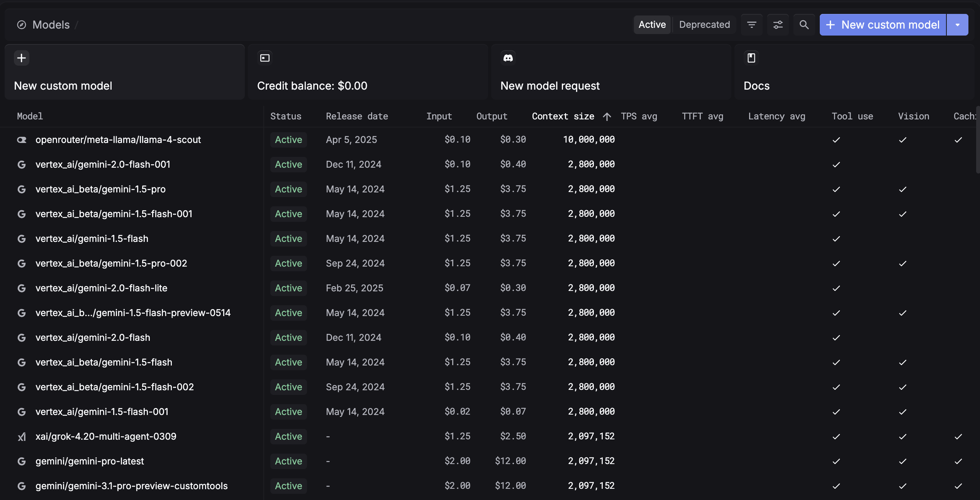Click Vision checkmark for llama-4-scout row
Screen dimensions: 980x500
point(903,140)
